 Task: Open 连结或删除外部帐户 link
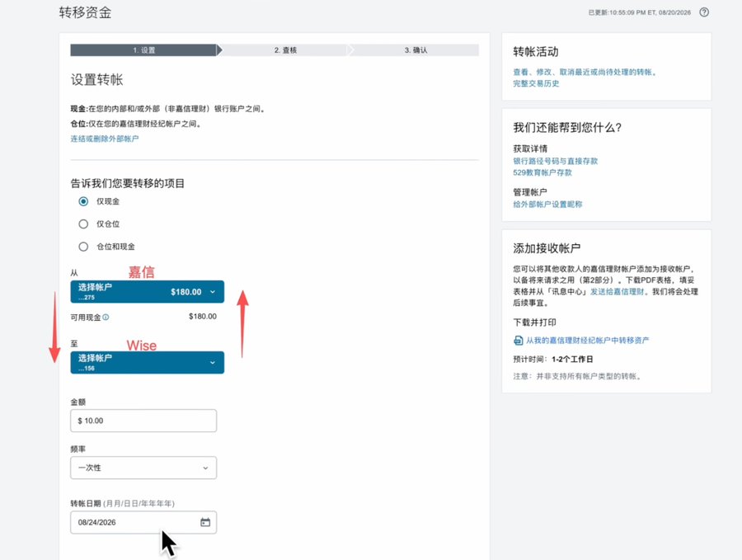pyautogui.click(x=105, y=139)
